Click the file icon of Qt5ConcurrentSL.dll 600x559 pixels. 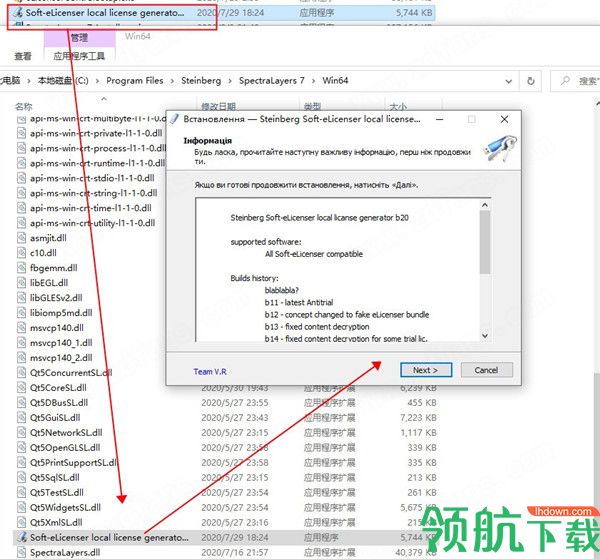[21, 372]
